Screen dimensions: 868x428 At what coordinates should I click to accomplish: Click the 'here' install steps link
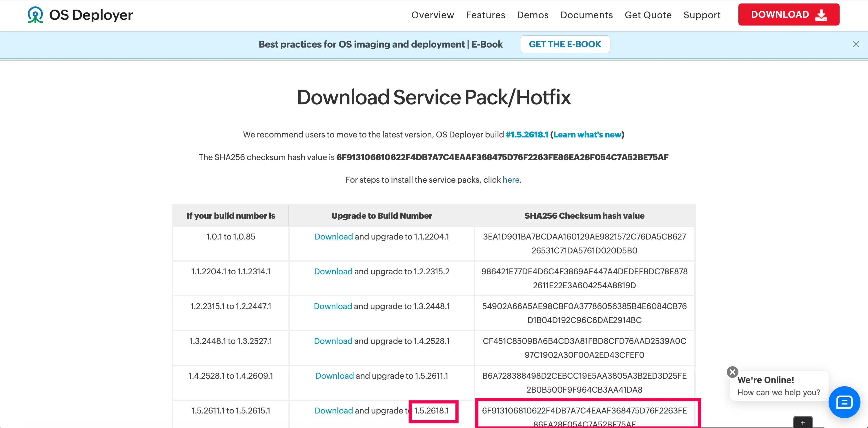[x=511, y=179]
